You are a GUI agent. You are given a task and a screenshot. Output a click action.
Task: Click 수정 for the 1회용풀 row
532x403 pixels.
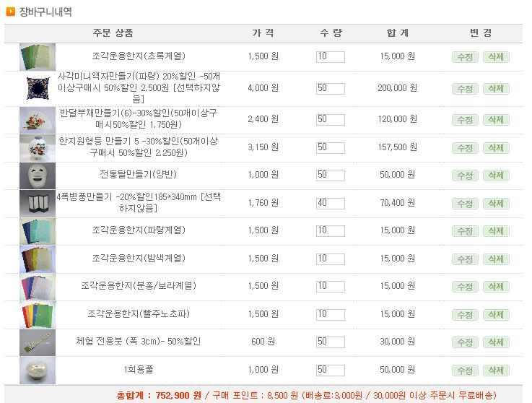pyautogui.click(x=465, y=370)
